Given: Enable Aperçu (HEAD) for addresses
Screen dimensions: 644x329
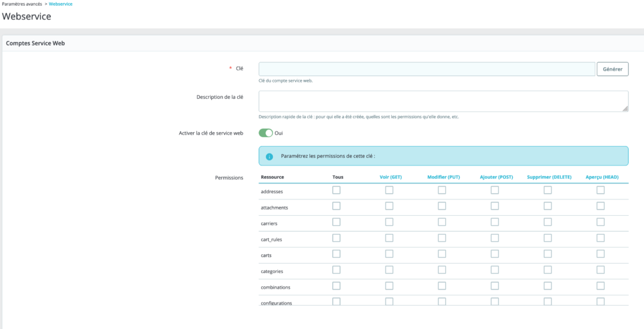Looking at the screenshot, I should (601, 190).
